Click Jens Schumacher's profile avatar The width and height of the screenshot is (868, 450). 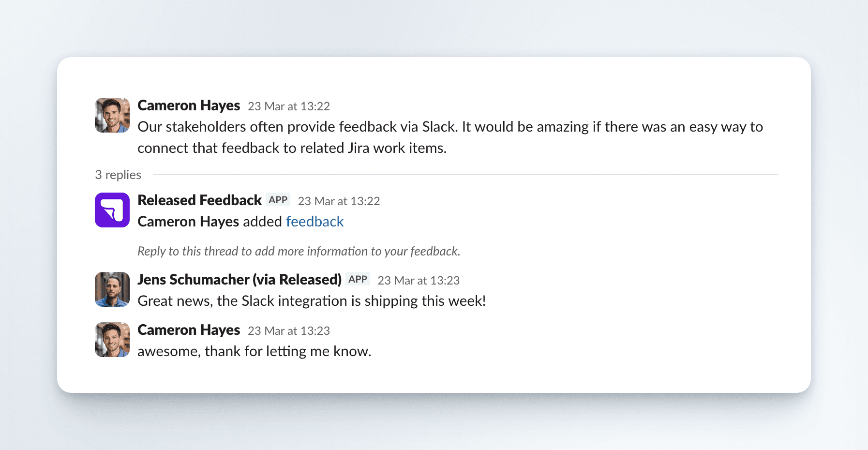[x=112, y=289]
